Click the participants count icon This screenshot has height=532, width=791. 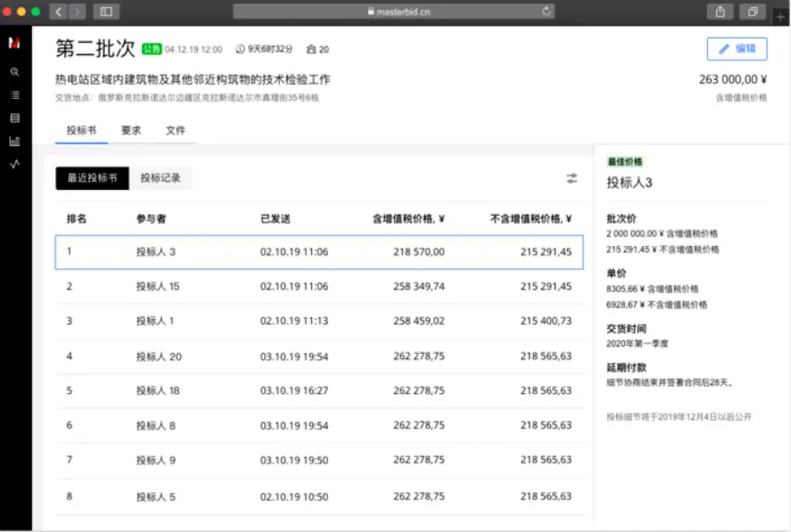(310, 49)
